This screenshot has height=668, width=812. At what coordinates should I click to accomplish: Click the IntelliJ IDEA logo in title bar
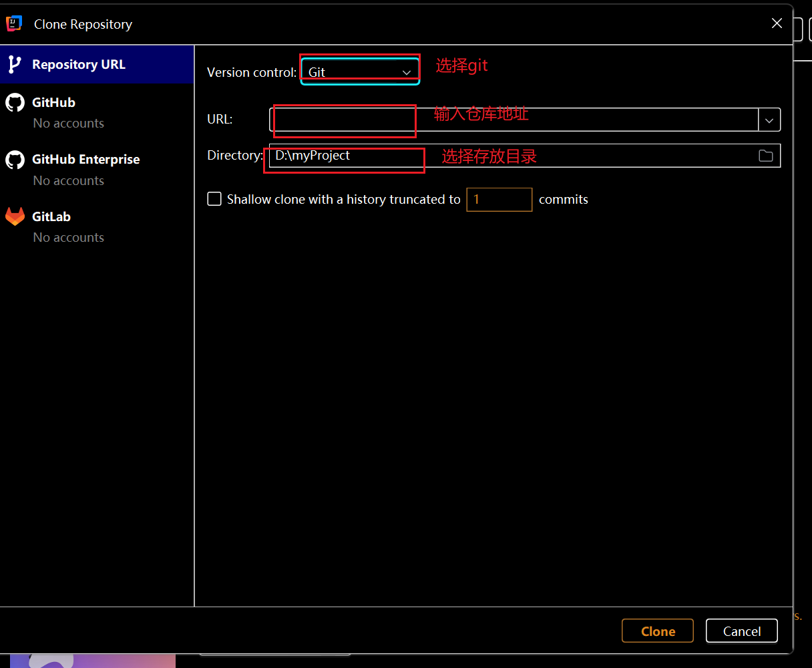pos(15,23)
